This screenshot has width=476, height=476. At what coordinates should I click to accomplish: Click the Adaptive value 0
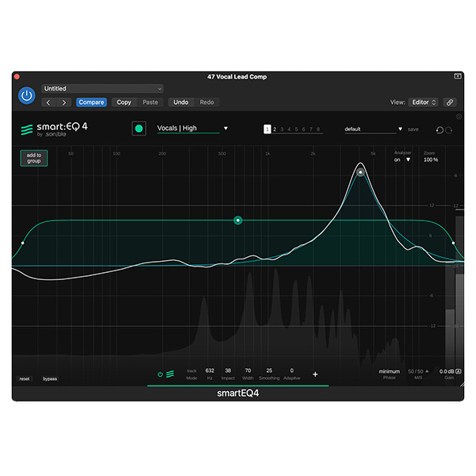point(292,370)
